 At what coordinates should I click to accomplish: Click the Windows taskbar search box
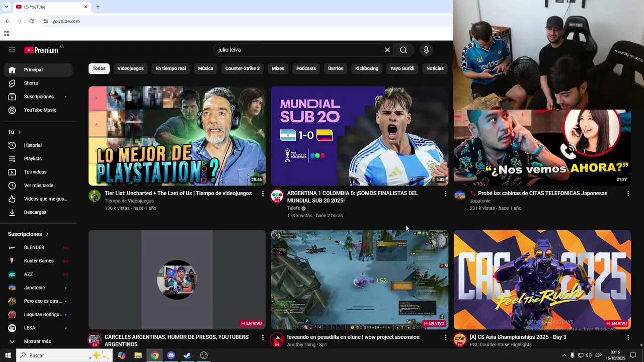point(64,355)
